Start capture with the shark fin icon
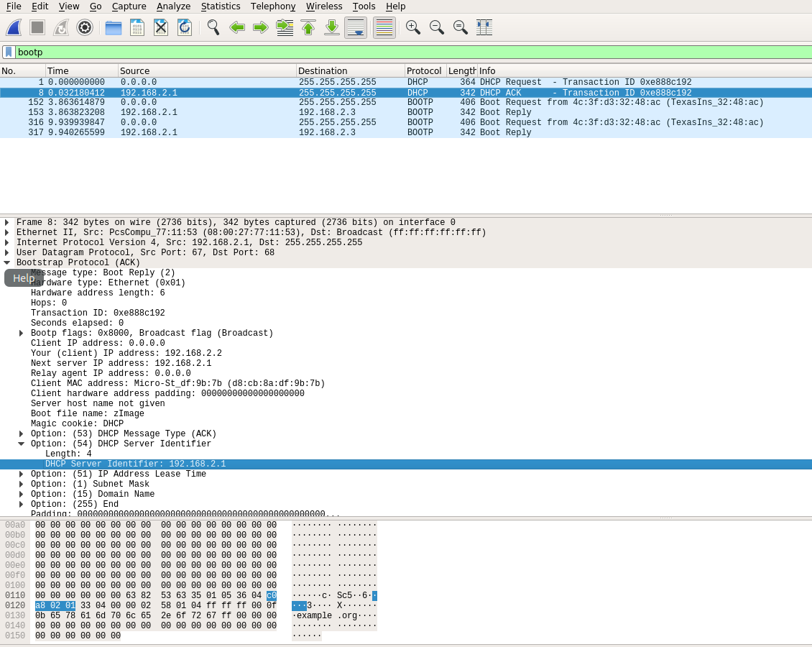Image resolution: width=812 pixels, height=647 pixels. pos(14,27)
